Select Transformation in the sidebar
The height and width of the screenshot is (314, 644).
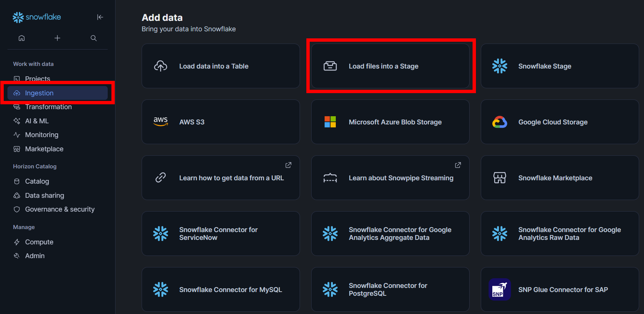(48, 107)
